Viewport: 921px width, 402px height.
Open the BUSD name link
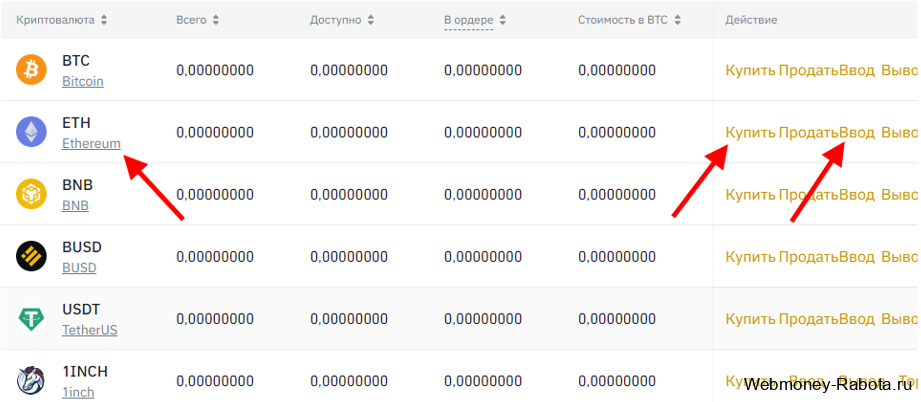click(x=79, y=268)
